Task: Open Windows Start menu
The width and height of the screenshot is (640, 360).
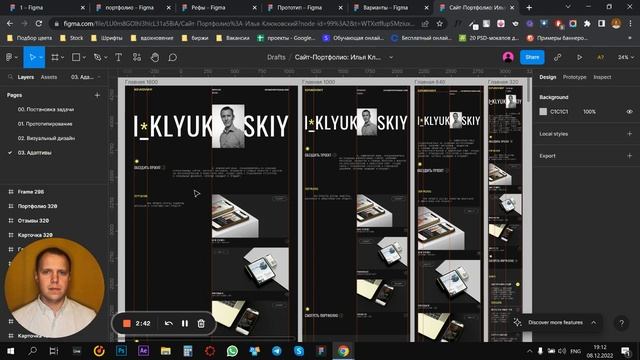Action: coord(11,351)
